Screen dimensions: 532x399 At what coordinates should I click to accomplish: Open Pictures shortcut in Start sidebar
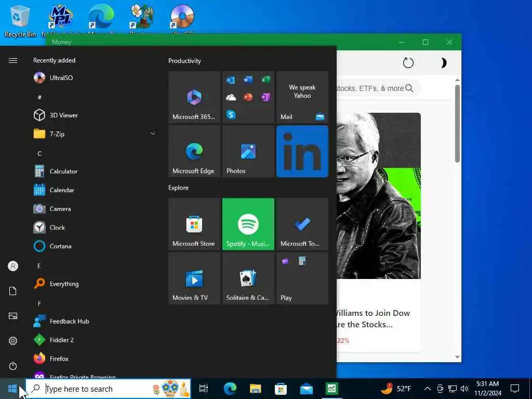pyautogui.click(x=13, y=316)
